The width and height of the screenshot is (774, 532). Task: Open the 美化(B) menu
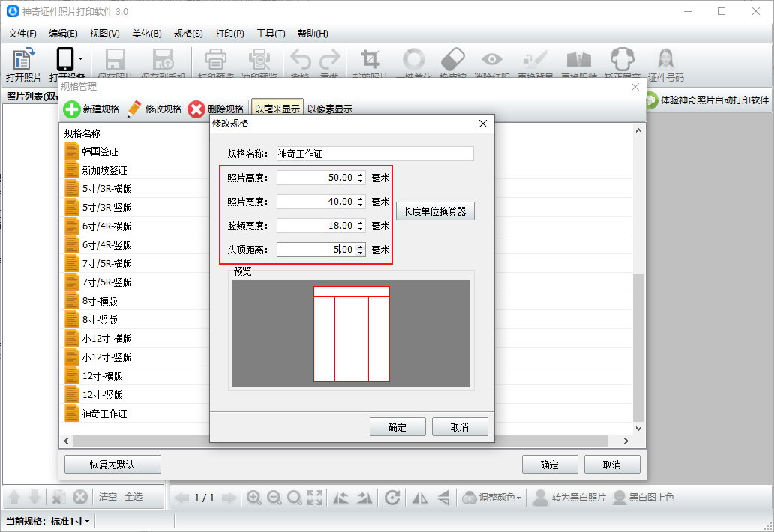[x=146, y=34]
